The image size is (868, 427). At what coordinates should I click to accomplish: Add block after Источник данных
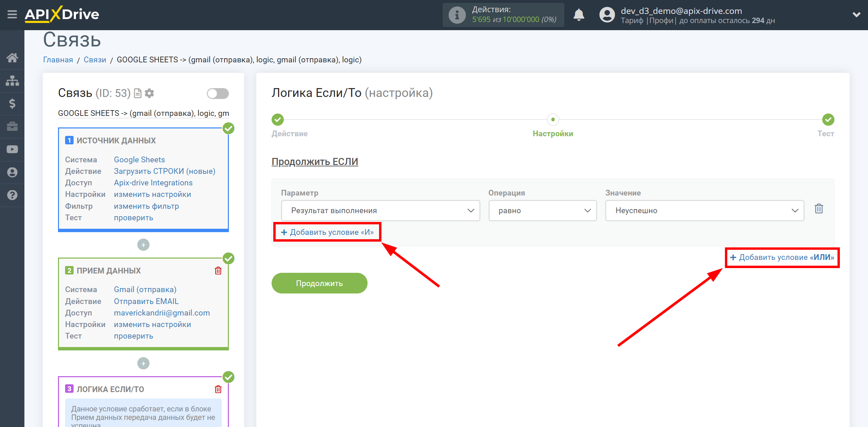click(x=143, y=245)
